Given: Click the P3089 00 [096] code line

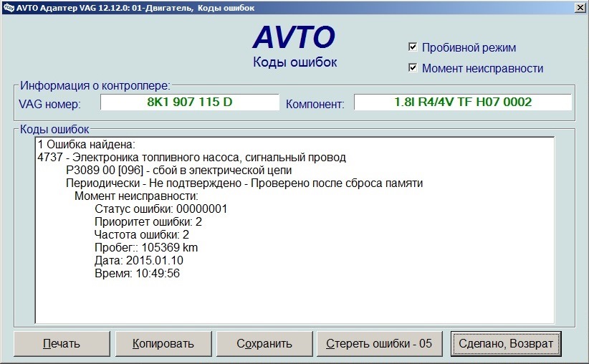Looking at the screenshot, I should pyautogui.click(x=179, y=170).
